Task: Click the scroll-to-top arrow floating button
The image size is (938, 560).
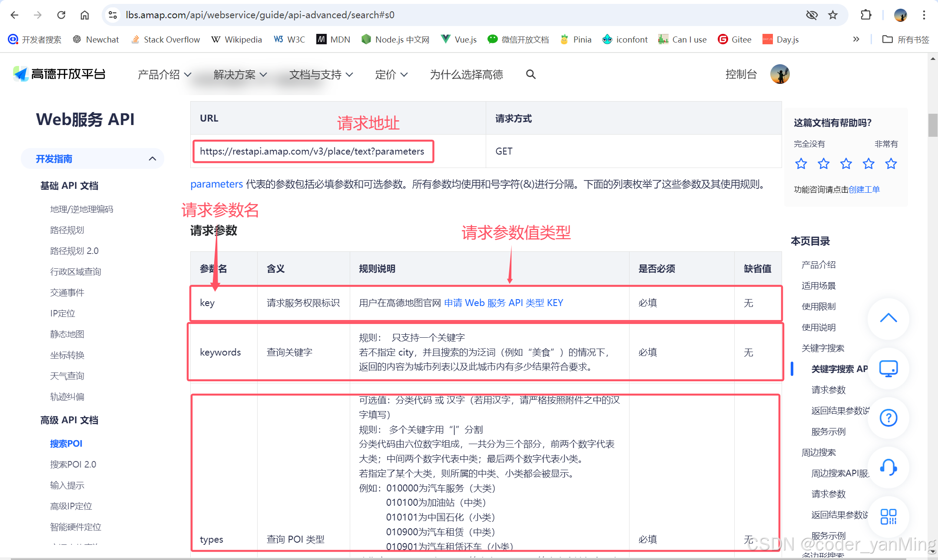Action: (x=888, y=318)
